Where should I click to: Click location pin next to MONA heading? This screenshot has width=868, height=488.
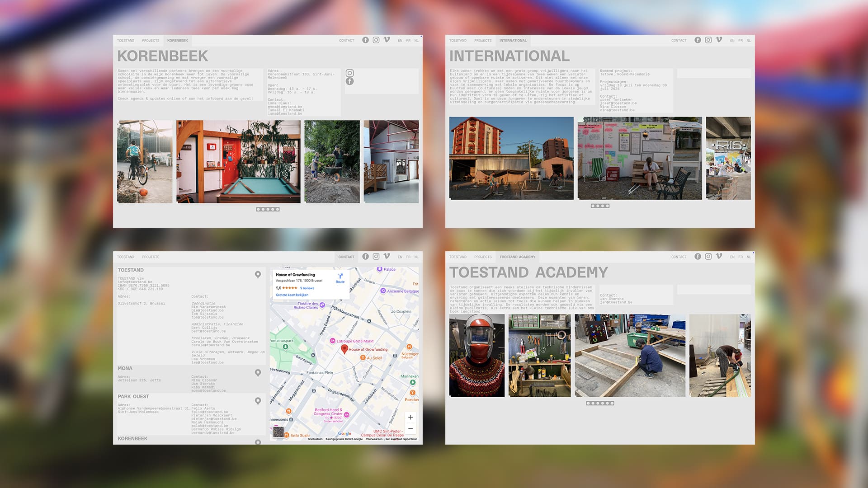258,373
